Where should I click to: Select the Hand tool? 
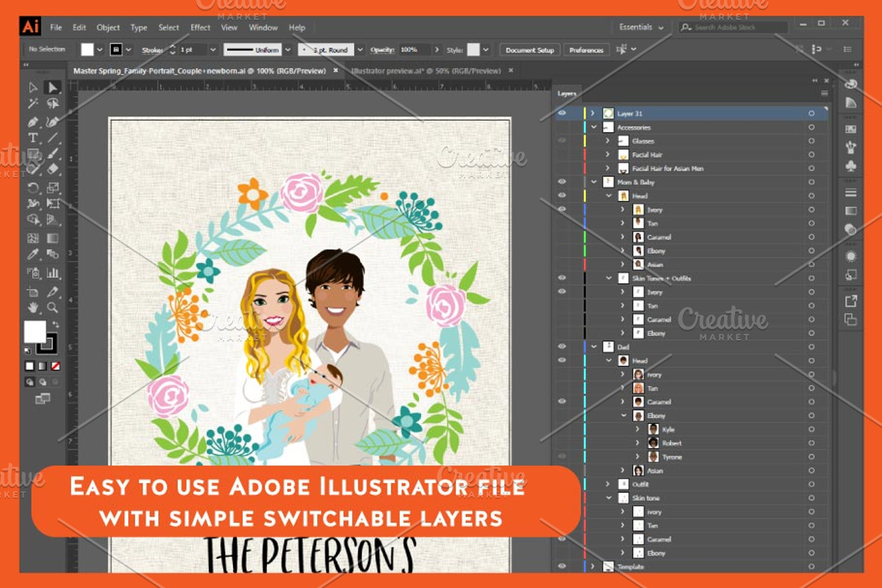[x=33, y=308]
